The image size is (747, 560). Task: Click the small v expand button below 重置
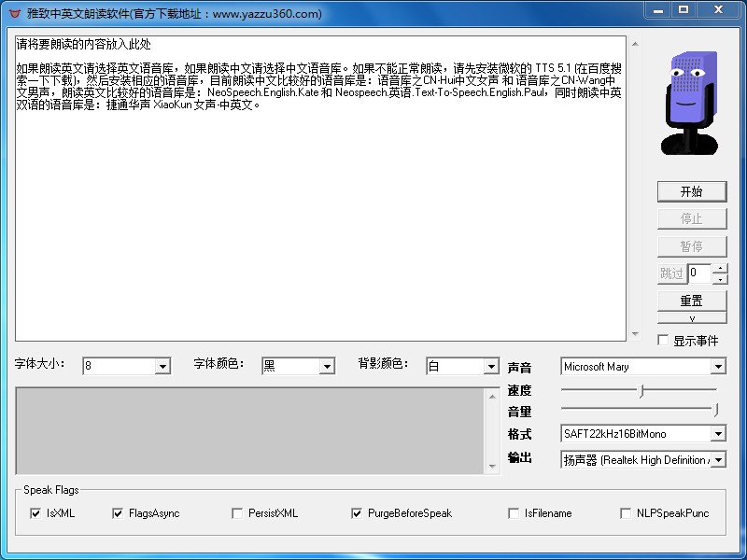691,318
